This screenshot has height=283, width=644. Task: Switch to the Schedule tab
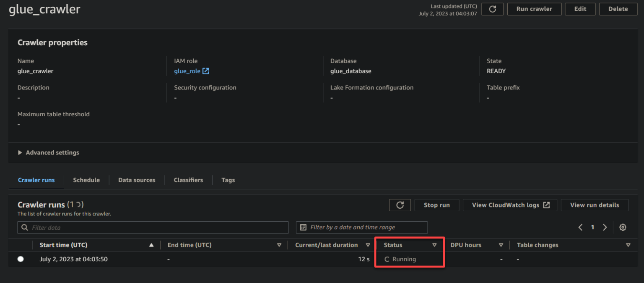pos(86,180)
